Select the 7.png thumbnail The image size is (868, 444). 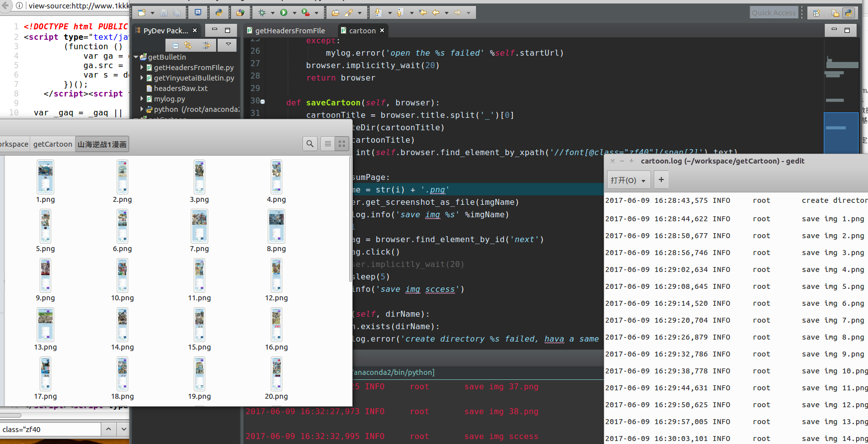[199, 227]
